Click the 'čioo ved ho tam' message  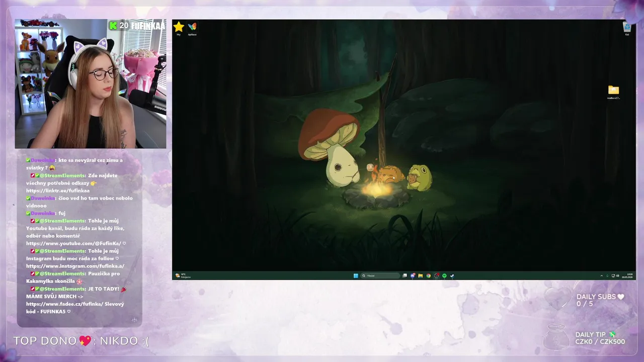click(x=79, y=202)
